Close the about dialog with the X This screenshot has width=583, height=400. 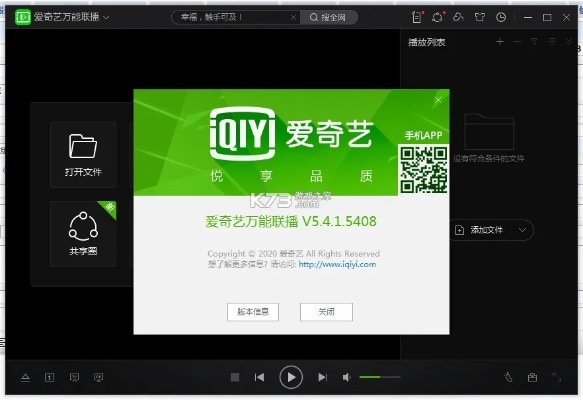point(438,100)
